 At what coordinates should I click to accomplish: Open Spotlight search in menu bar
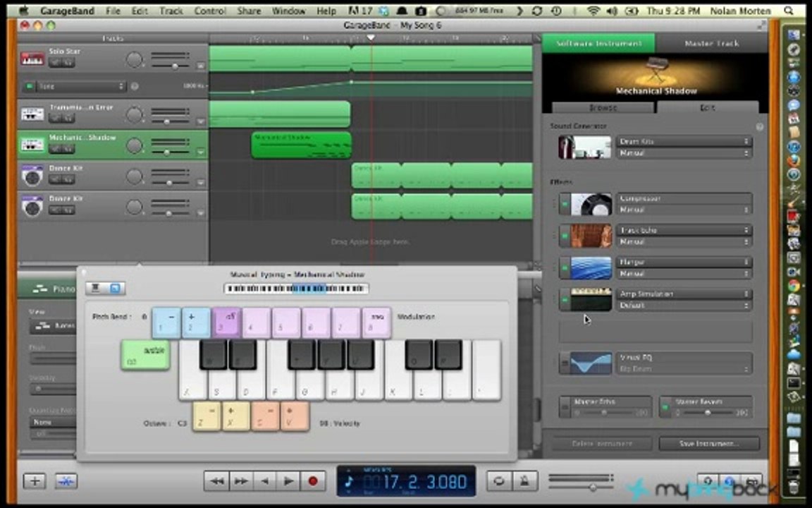[788, 11]
